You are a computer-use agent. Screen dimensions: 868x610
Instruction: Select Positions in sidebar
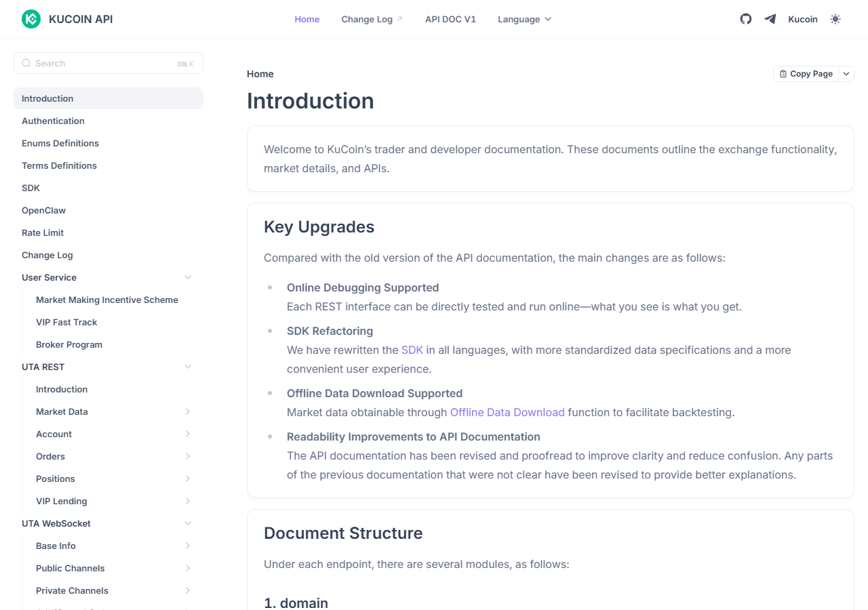pos(56,479)
